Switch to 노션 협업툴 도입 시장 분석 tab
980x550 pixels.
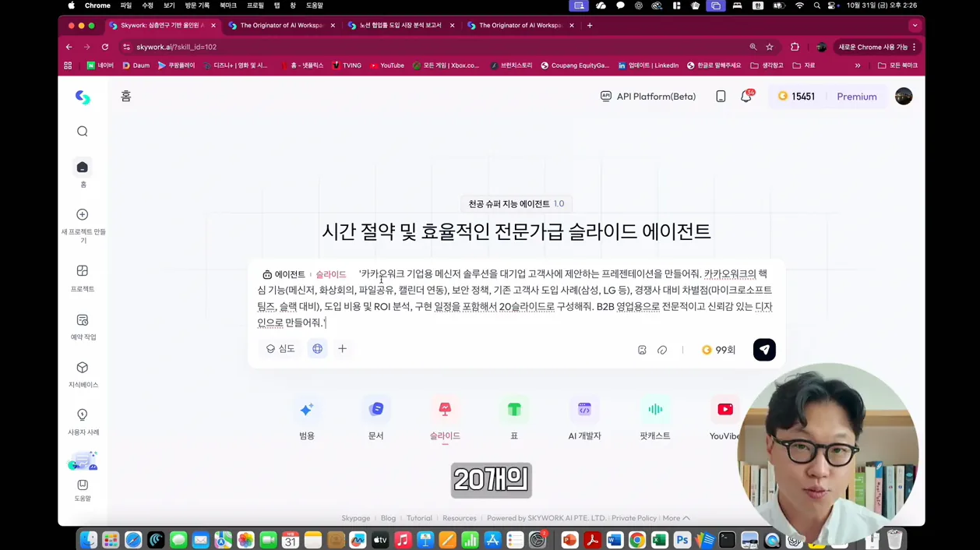[x=400, y=26]
